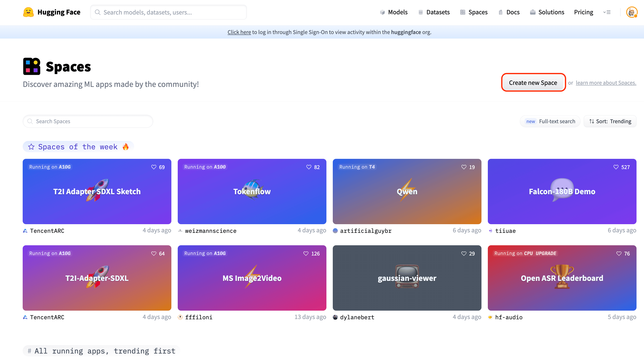Click the tiiuae author name
This screenshot has height=361, width=644.
(505, 231)
